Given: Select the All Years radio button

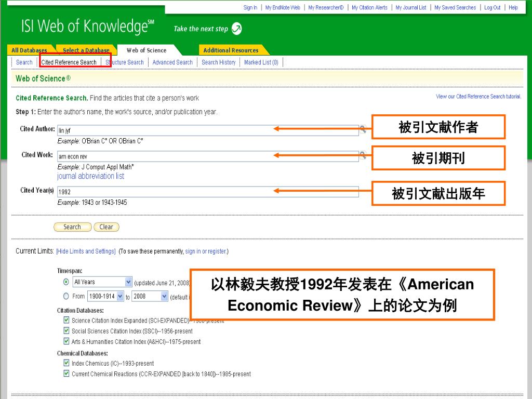Looking at the screenshot, I should pyautogui.click(x=66, y=282).
